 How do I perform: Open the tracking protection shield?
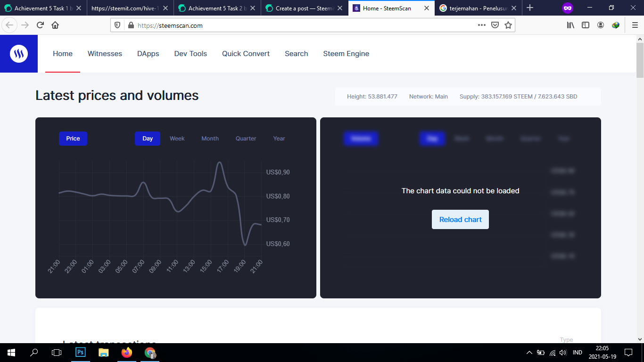(118, 25)
